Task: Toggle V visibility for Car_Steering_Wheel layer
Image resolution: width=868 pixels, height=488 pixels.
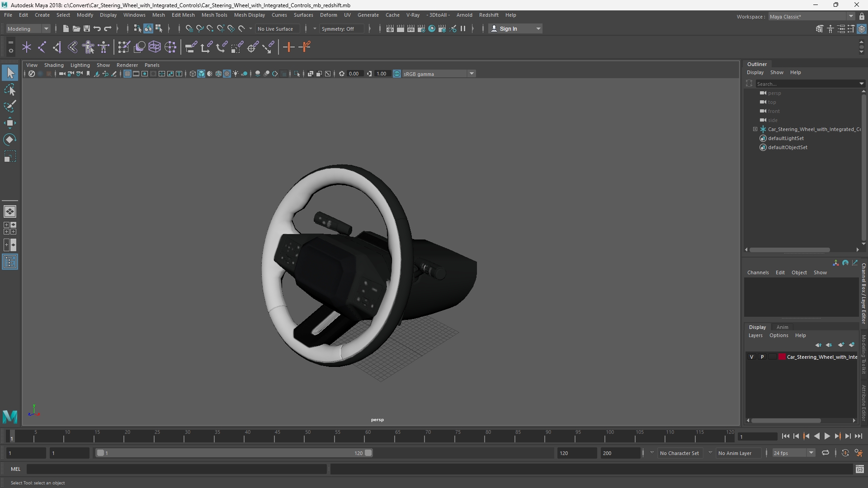Action: point(752,357)
